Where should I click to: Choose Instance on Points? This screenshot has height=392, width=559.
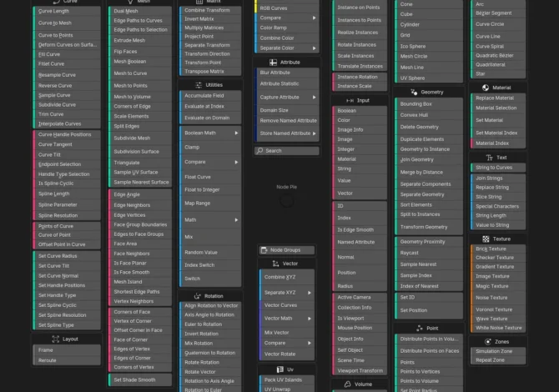(x=360, y=8)
